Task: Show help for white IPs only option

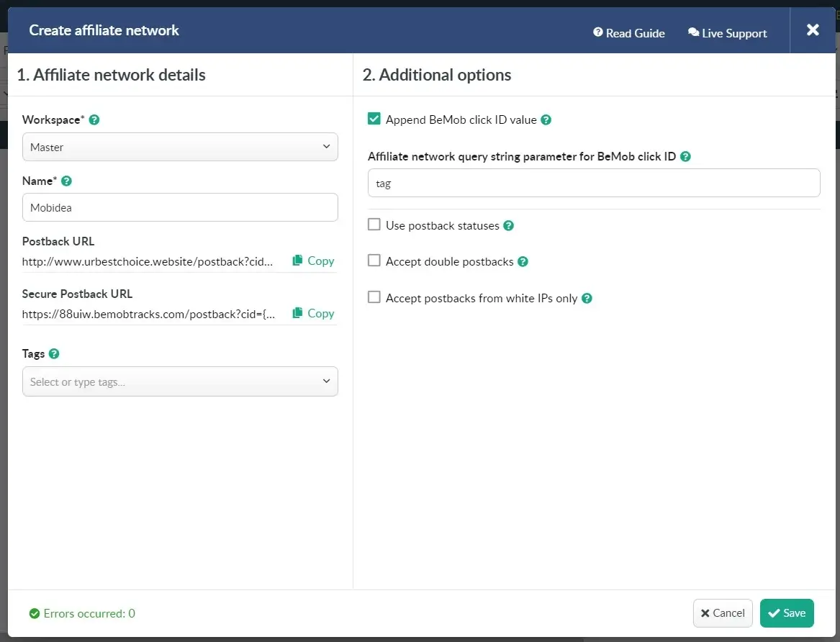Action: point(587,298)
